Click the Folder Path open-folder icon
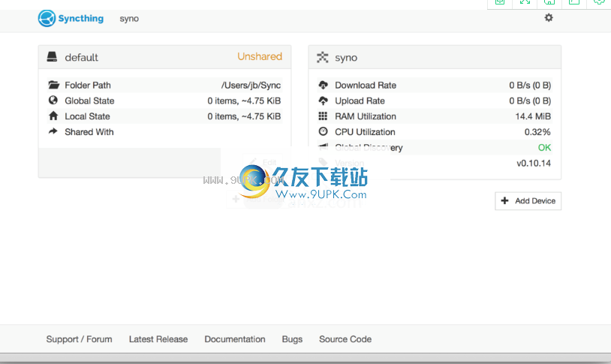This screenshot has height=364, width=611. point(54,85)
